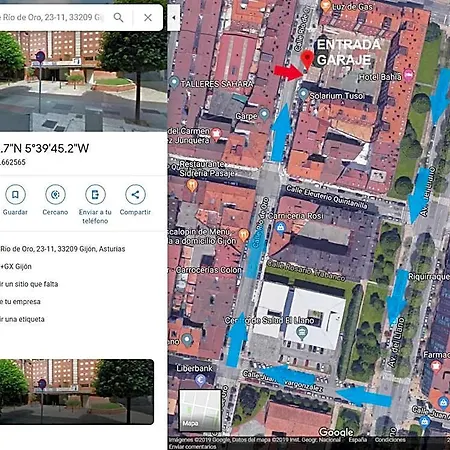Open the Hotel Bahía lodging marker
This screenshot has width=450, height=450.
click(x=409, y=75)
